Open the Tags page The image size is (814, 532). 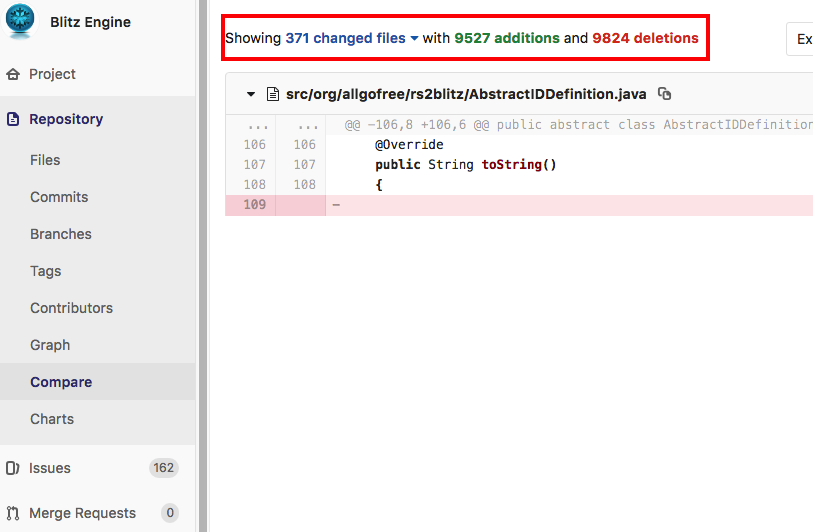(x=46, y=271)
